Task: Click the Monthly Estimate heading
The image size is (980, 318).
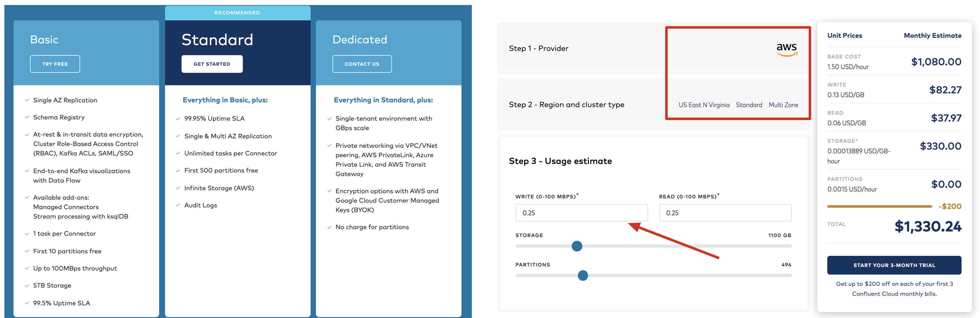Action: [933, 35]
